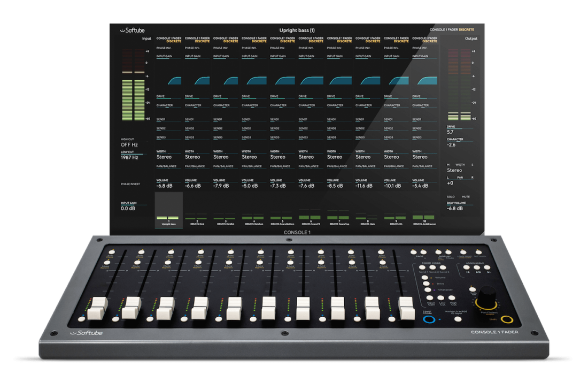Click the first channel's white fader cap
The image size is (588, 367).
(98, 309)
